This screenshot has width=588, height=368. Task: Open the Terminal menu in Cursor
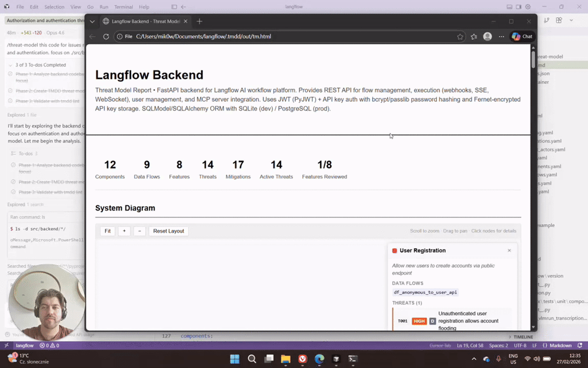coord(123,7)
